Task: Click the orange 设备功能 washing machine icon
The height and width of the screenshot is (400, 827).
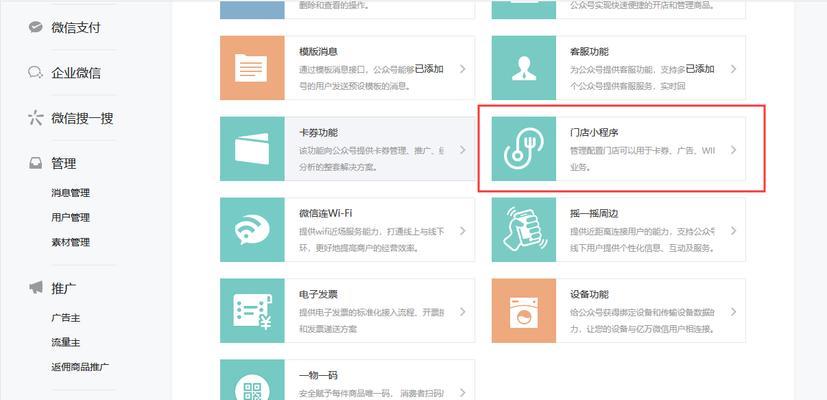Action: (x=524, y=311)
